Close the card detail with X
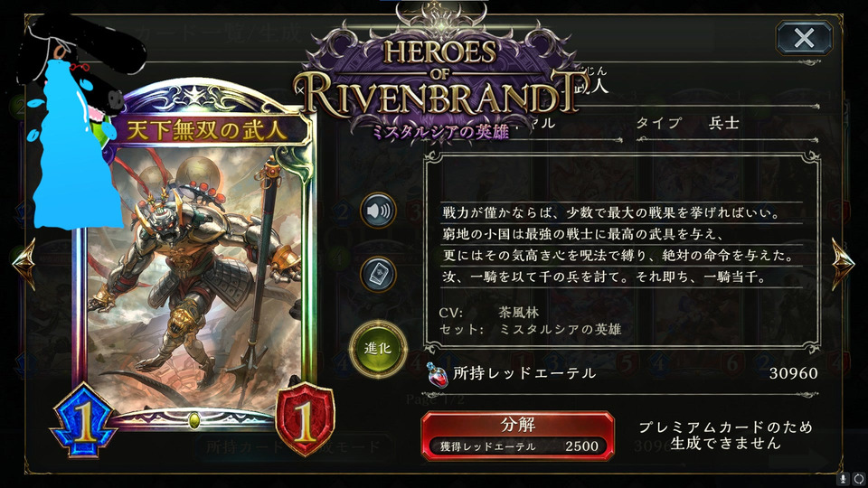868x488 pixels. tap(804, 38)
